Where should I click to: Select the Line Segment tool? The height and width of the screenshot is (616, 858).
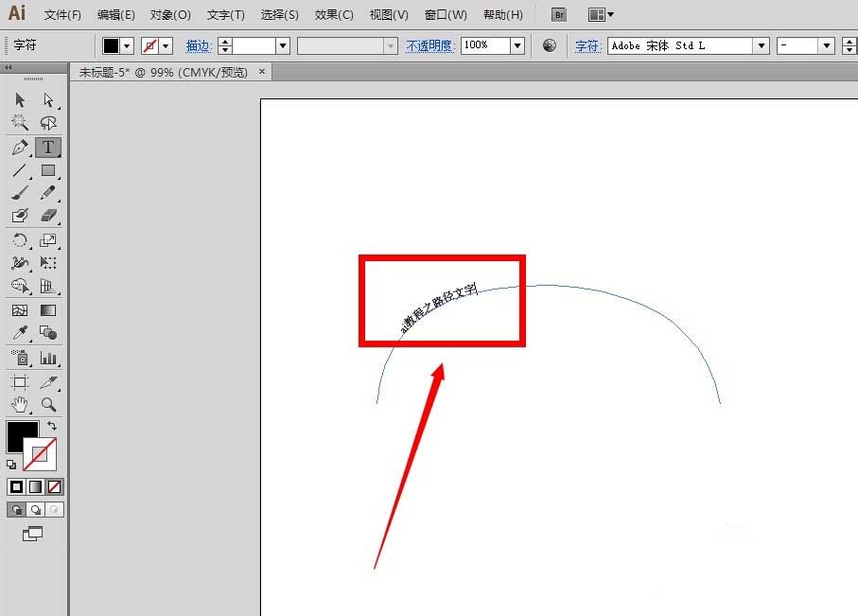click(x=20, y=170)
